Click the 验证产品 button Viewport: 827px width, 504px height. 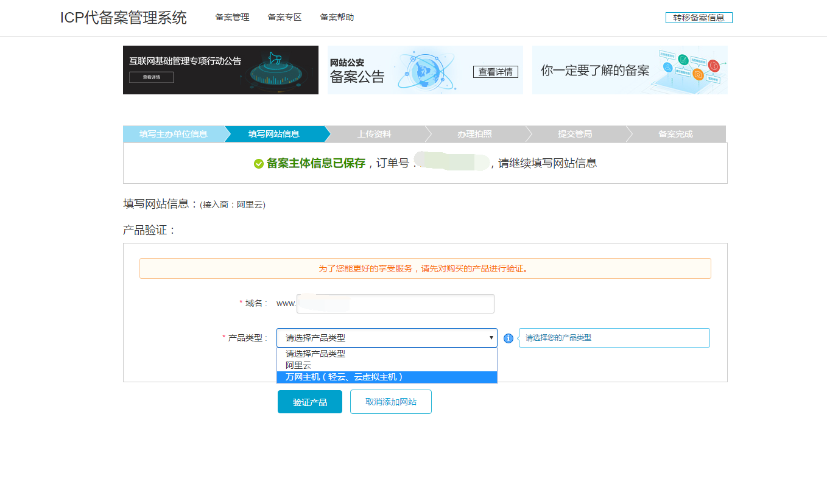click(x=309, y=402)
